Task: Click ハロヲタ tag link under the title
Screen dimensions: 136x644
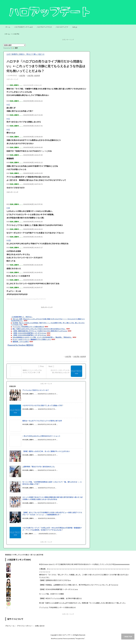Action: 37,76
